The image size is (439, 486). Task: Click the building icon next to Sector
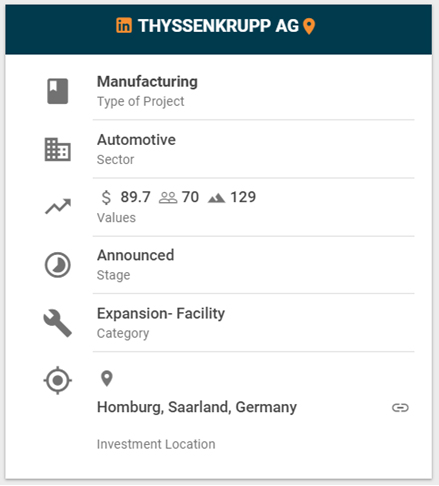58,149
